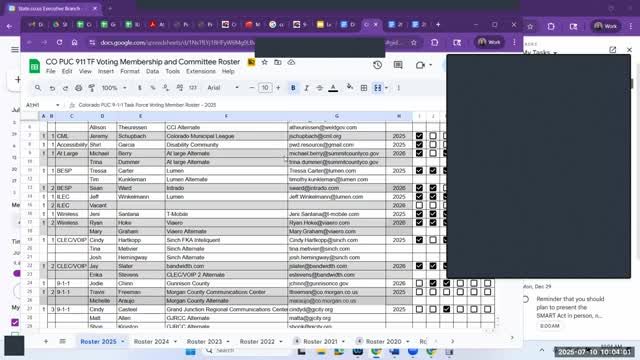Open version history clock icon
Screen dimensions: 640x360
378,65
